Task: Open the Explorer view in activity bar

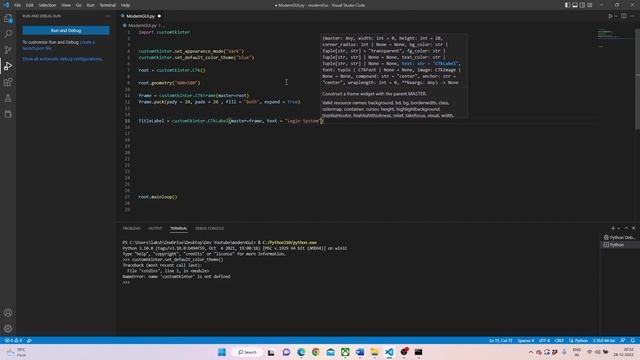Action: pos(8,18)
